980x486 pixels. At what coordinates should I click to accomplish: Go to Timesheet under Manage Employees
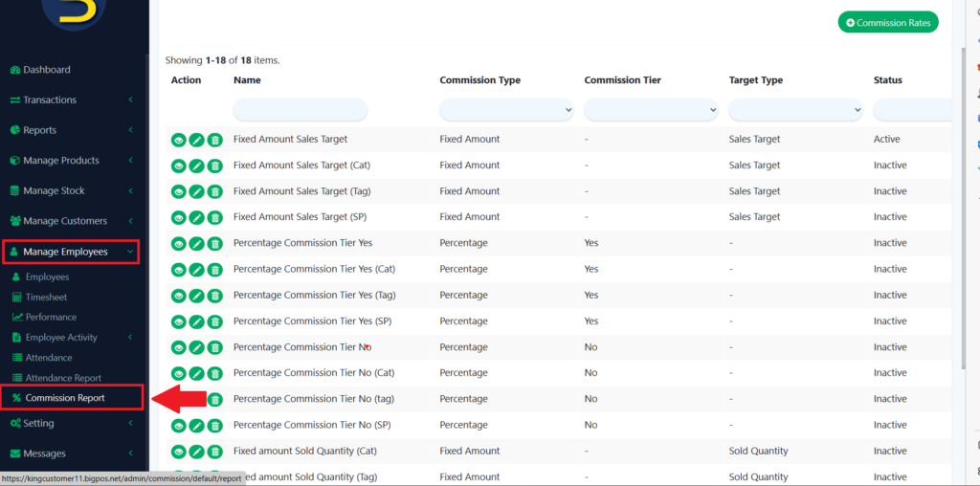(x=46, y=297)
